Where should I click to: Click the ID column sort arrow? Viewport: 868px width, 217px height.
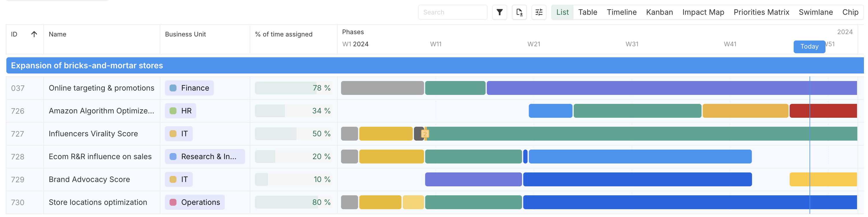click(x=34, y=34)
